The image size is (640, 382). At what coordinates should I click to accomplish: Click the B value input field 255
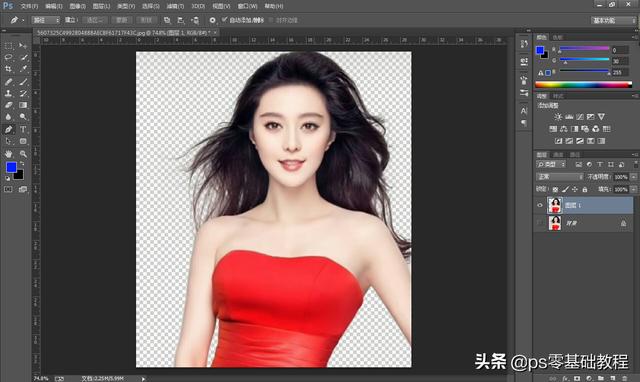[x=620, y=73]
